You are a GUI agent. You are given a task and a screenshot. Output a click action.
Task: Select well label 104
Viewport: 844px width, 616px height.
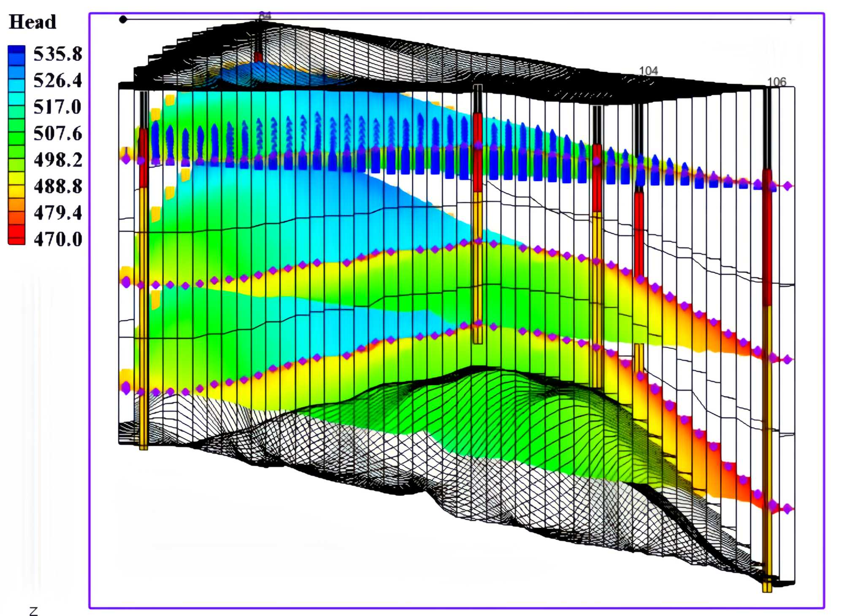click(649, 71)
